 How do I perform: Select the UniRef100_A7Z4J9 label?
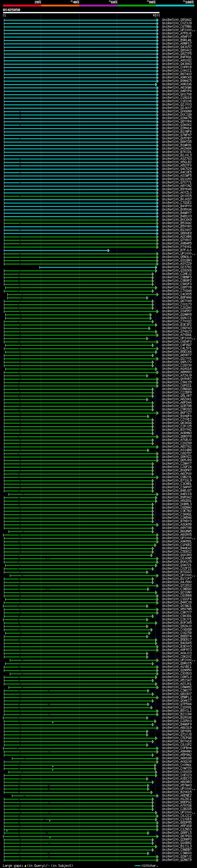(177, 376)
